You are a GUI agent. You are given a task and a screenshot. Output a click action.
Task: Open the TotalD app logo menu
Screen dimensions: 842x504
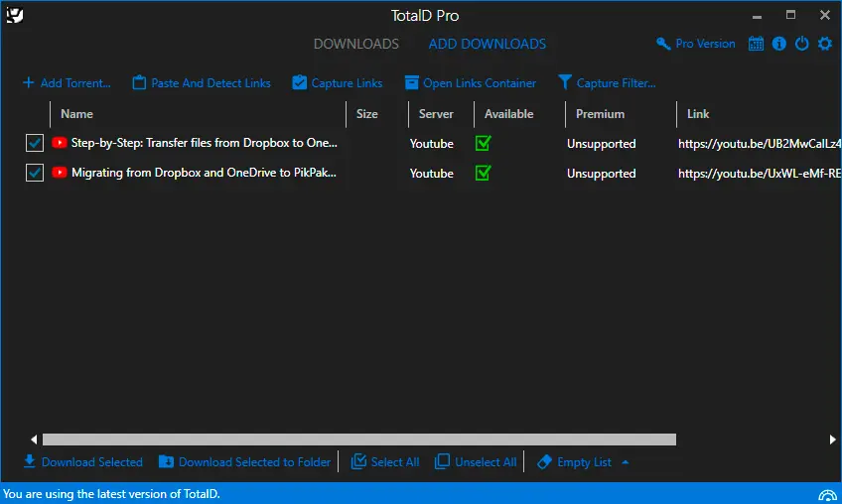click(15, 15)
